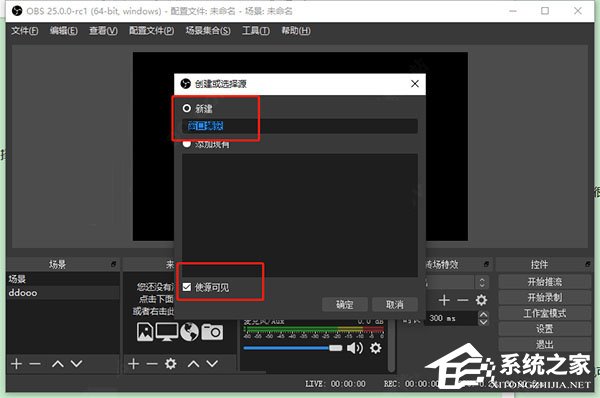
Task: Enable 工作室模式 studio mode
Action: click(545, 313)
